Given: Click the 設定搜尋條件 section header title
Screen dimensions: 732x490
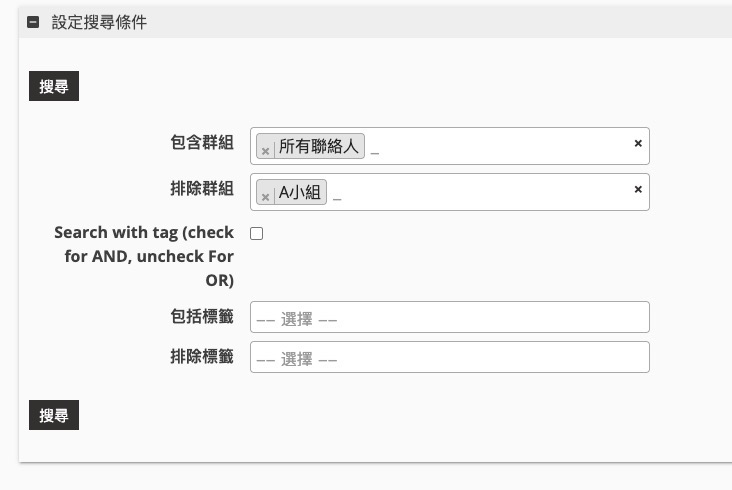Looking at the screenshot, I should pos(99,22).
